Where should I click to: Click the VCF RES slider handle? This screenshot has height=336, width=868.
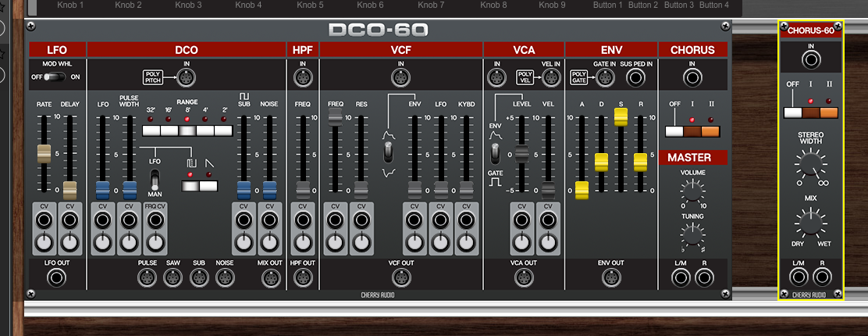tap(361, 190)
